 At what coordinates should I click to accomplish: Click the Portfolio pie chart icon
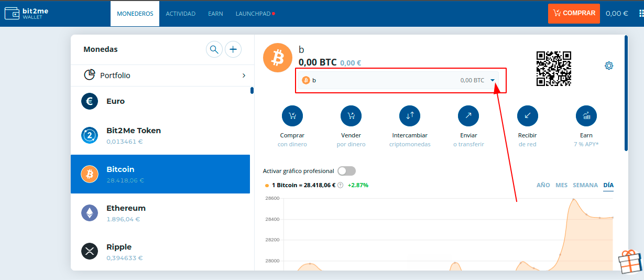pos(90,75)
